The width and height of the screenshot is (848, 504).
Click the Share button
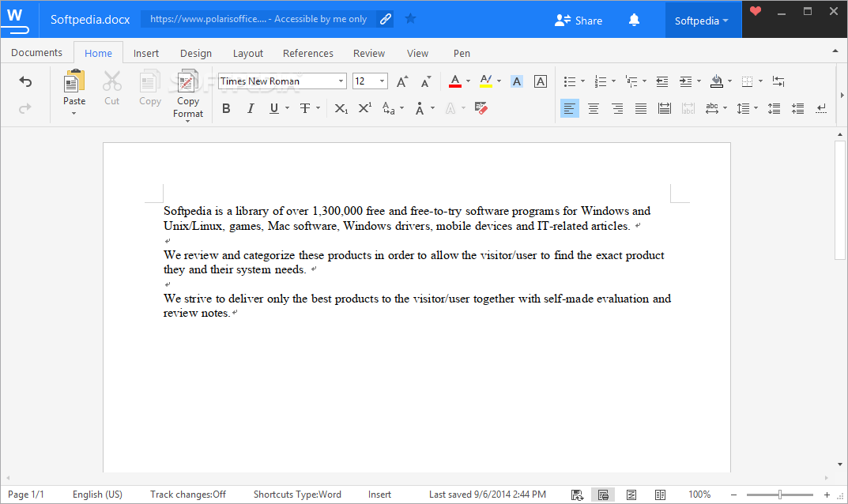(579, 21)
